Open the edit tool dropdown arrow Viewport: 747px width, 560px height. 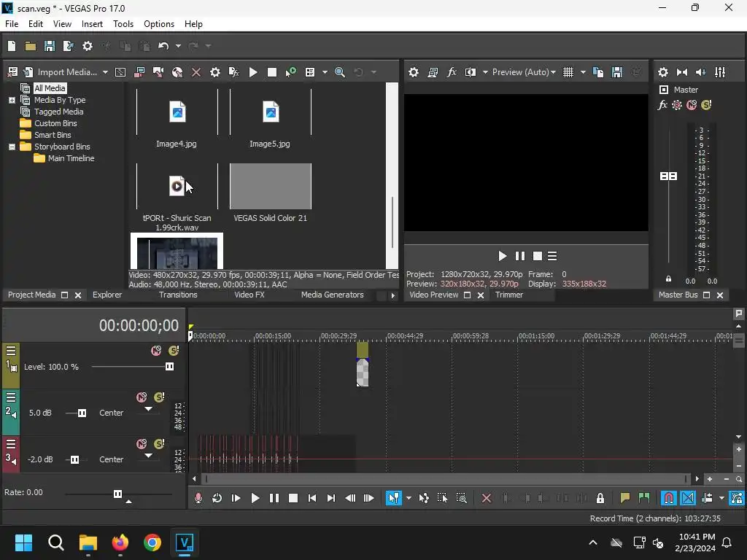[409, 498]
